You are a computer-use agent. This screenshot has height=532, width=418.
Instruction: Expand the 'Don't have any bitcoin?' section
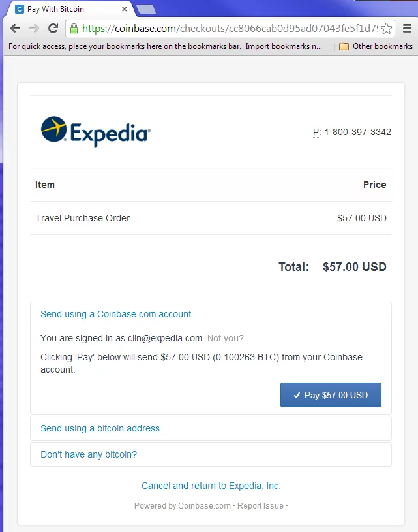point(87,454)
